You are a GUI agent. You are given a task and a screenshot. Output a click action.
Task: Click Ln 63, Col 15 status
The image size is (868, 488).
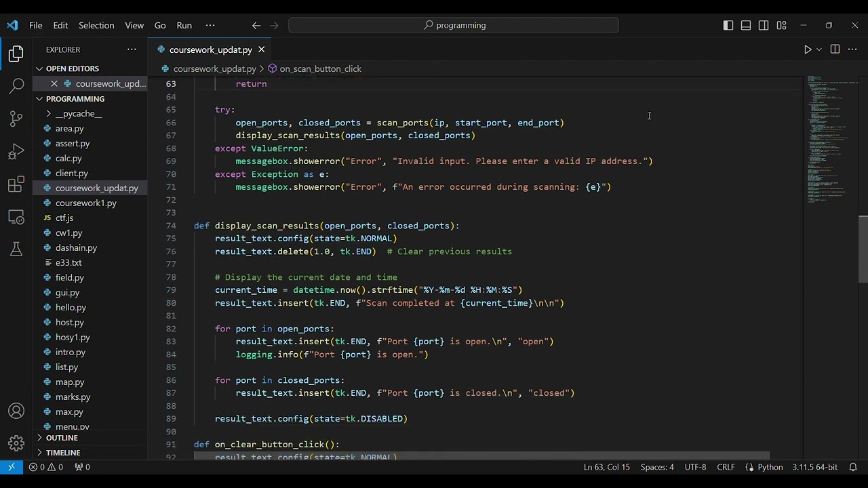click(x=606, y=467)
